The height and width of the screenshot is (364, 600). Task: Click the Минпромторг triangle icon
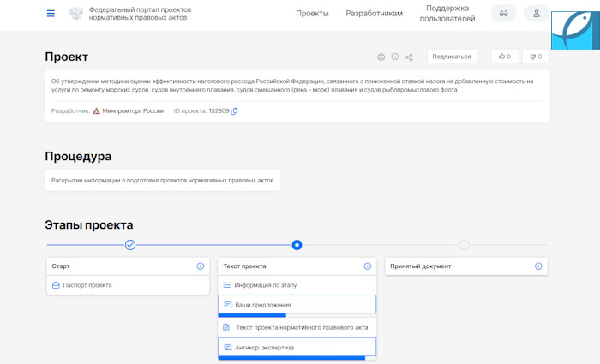pos(96,110)
